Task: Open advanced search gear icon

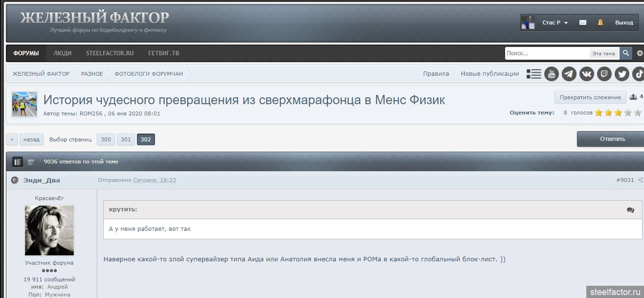Action: (640, 53)
